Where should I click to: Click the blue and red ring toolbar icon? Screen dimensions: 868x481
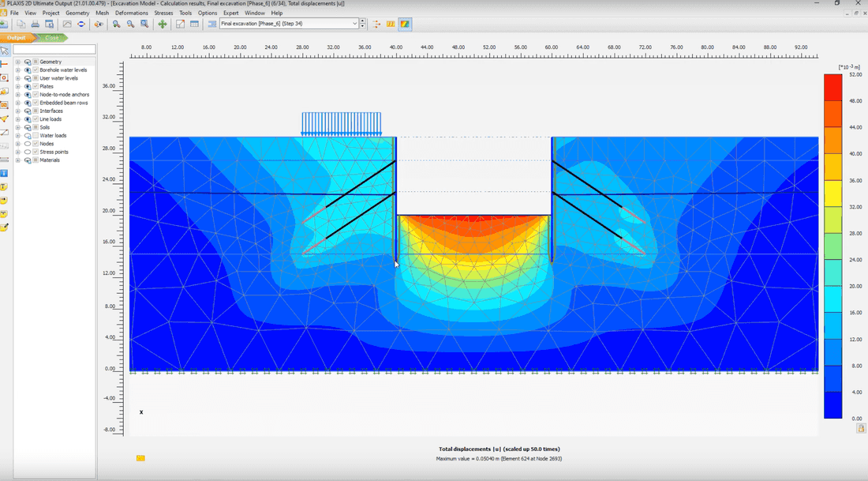pos(81,24)
